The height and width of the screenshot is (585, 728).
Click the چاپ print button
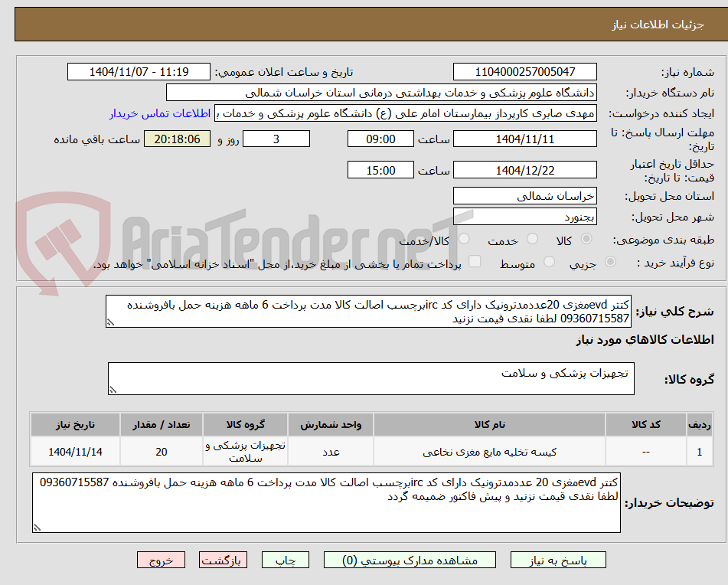(285, 560)
